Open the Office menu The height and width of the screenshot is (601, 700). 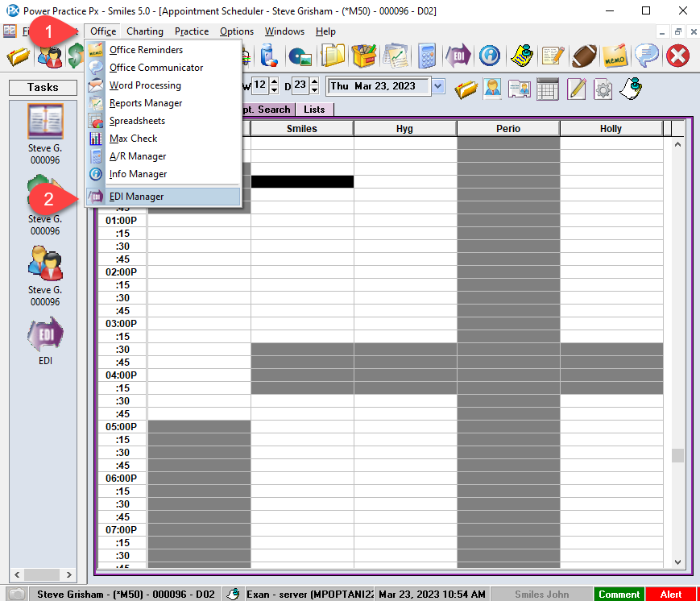(x=103, y=31)
